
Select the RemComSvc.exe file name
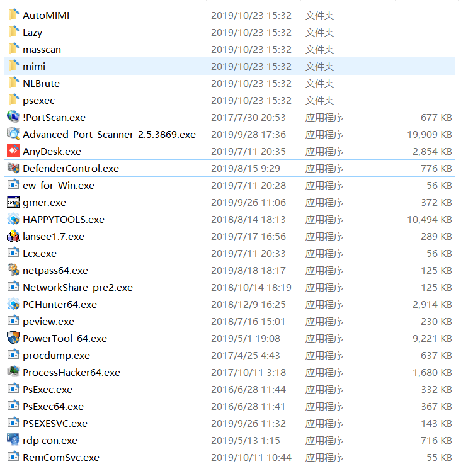click(61, 458)
